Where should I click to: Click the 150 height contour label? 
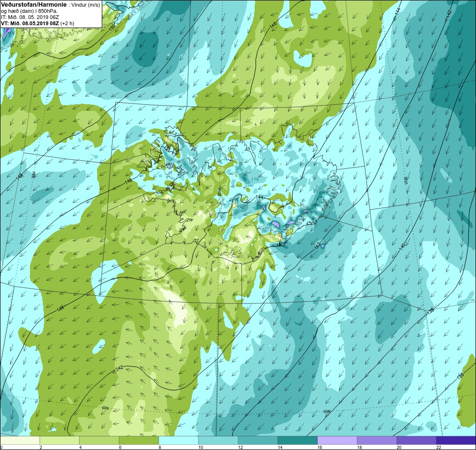[x=112, y=27]
